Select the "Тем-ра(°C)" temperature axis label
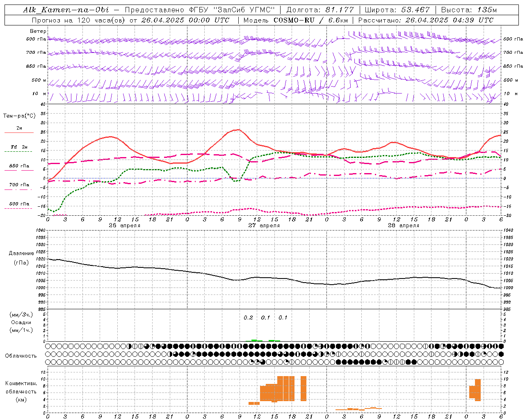525x420 pixels. click(19, 116)
